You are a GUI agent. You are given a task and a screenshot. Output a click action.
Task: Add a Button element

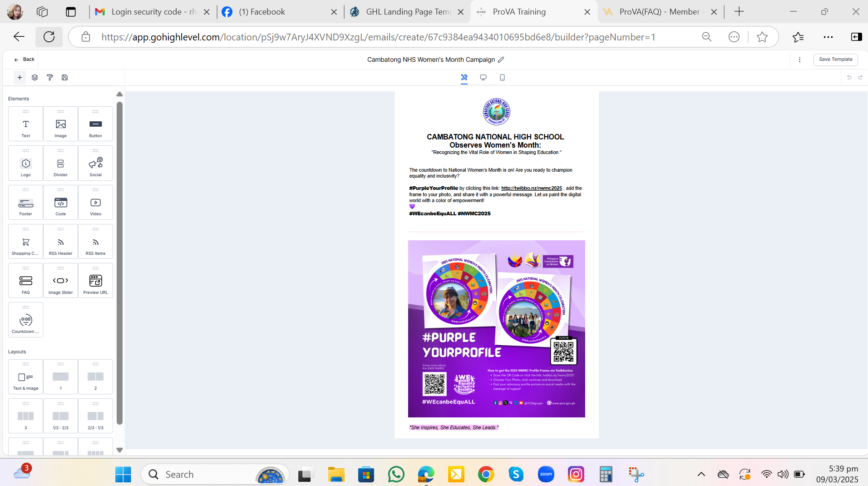[x=95, y=124]
